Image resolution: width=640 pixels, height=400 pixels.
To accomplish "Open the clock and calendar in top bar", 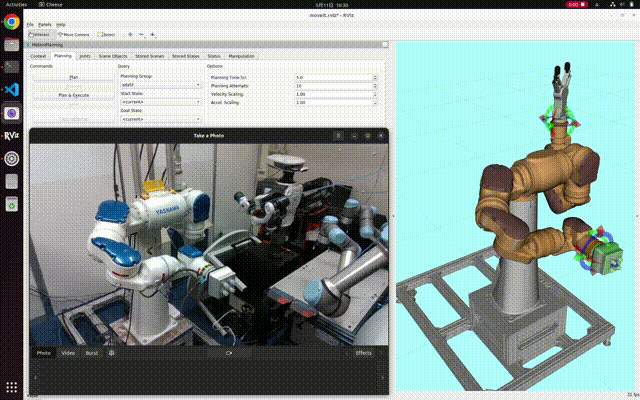I will [332, 5].
